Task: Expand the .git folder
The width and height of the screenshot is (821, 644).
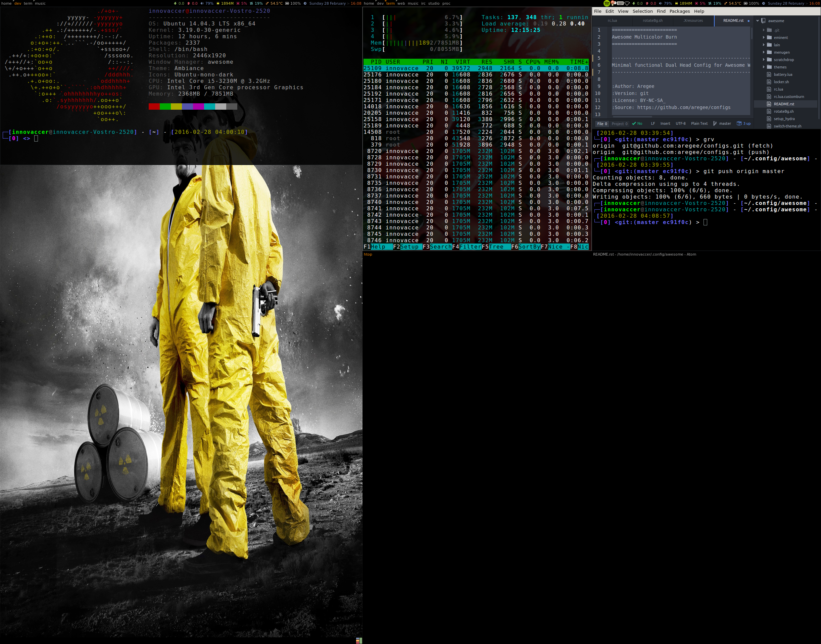Action: [x=764, y=30]
